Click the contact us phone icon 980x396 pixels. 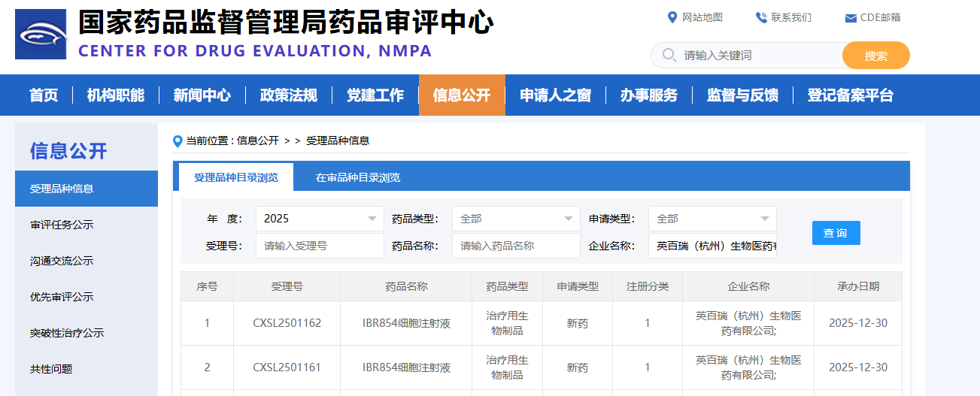761,17
